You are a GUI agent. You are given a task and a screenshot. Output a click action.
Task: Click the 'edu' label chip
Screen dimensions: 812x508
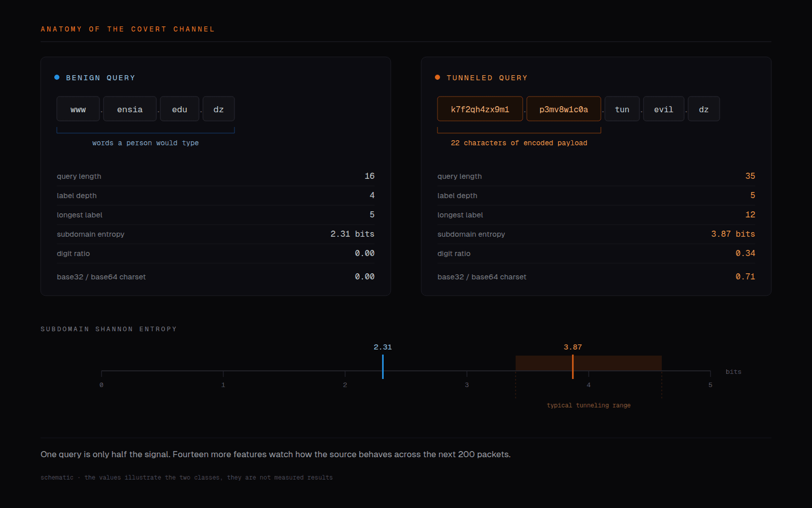[180, 109]
